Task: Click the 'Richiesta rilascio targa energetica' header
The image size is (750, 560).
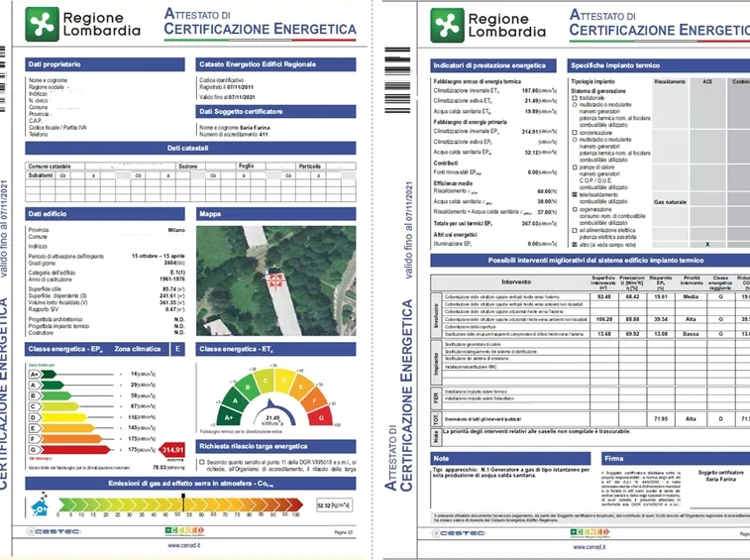Action: [275, 447]
